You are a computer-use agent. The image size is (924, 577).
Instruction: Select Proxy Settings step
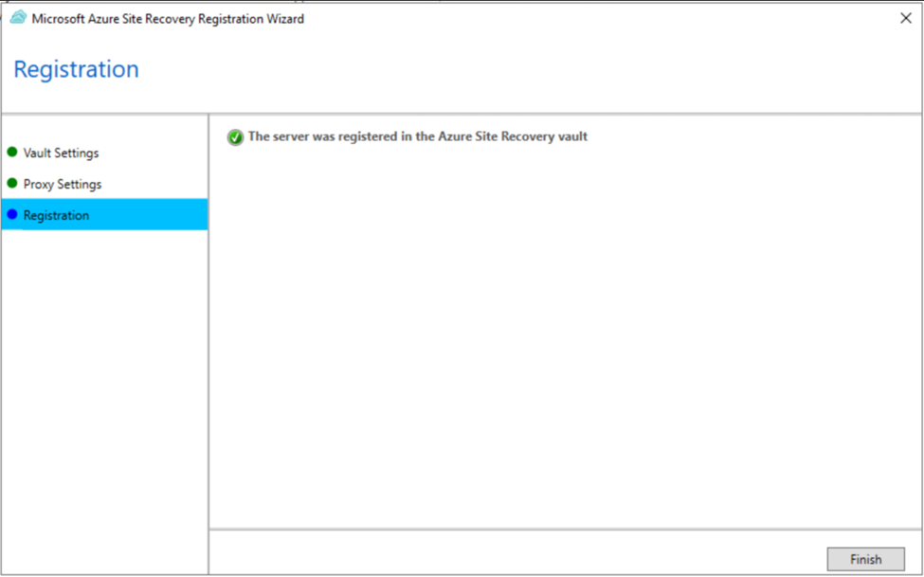[x=63, y=185]
